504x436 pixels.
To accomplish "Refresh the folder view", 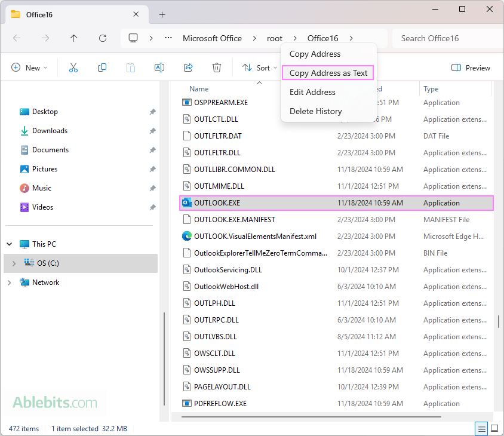I will tap(103, 38).
